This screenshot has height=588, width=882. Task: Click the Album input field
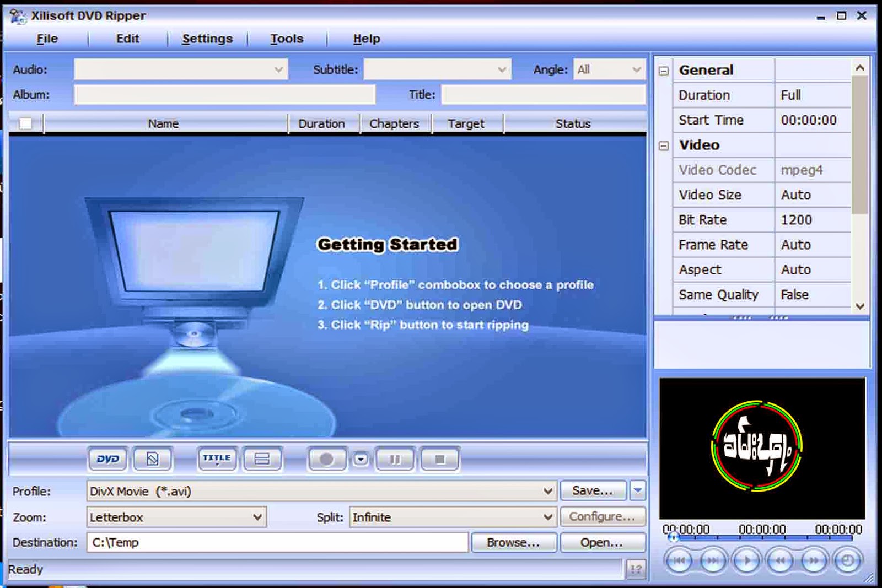click(225, 94)
